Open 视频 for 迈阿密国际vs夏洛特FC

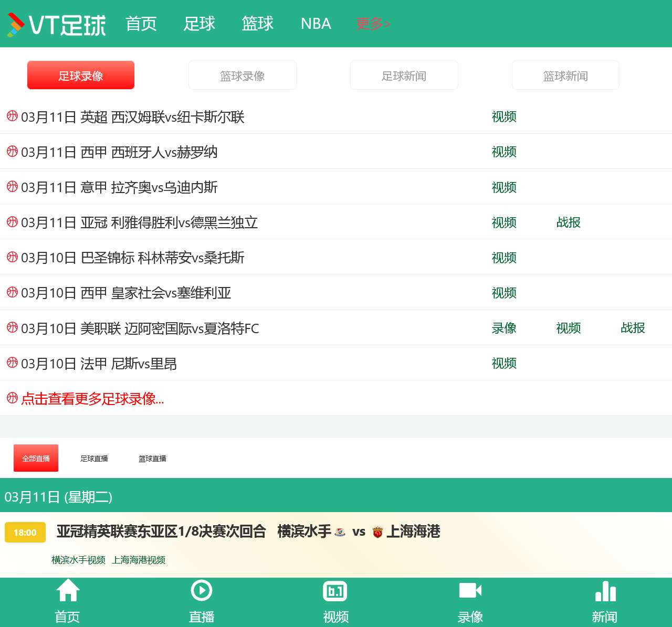[569, 328]
